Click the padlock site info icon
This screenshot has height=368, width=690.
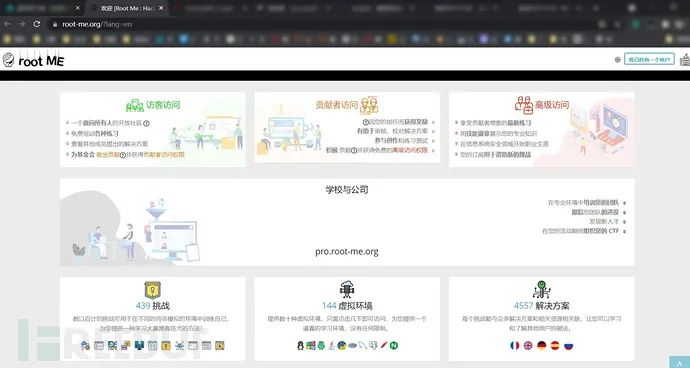(x=55, y=24)
